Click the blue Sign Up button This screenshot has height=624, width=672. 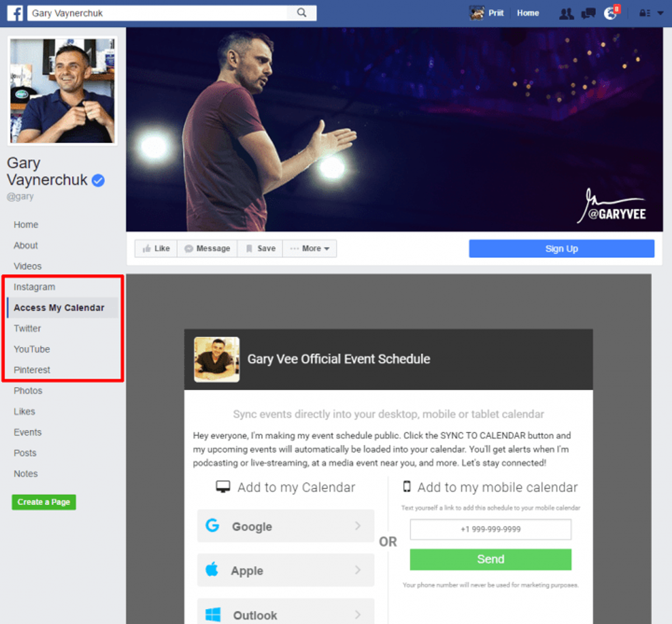(x=561, y=249)
